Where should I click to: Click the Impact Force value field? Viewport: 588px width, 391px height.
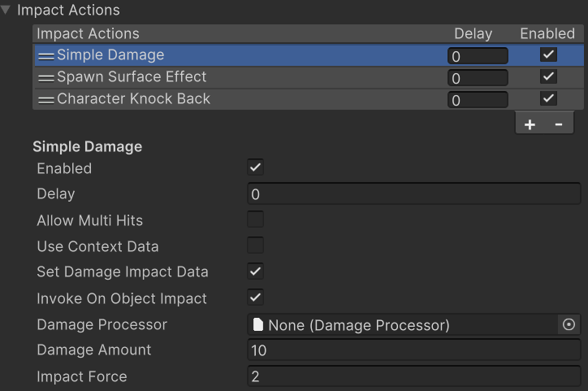(413, 376)
